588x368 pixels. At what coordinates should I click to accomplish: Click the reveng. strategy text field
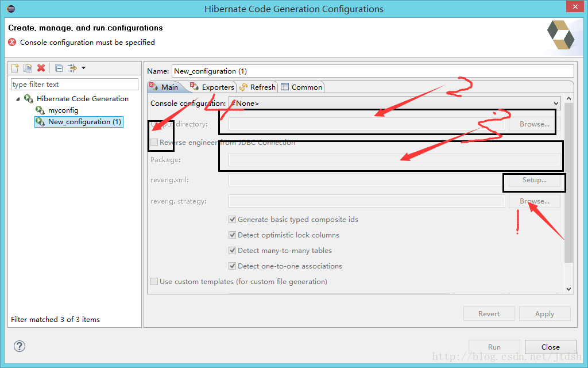pyautogui.click(x=367, y=201)
